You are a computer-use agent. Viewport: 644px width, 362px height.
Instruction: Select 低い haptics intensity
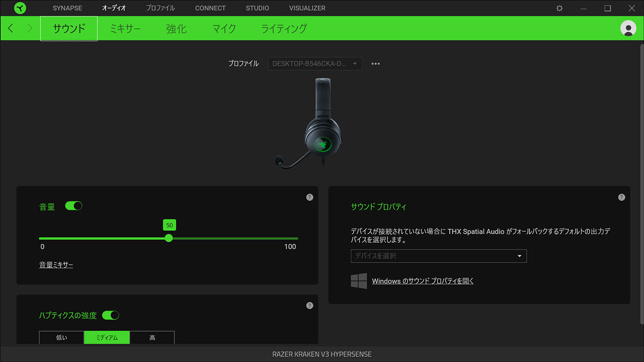[x=61, y=337]
